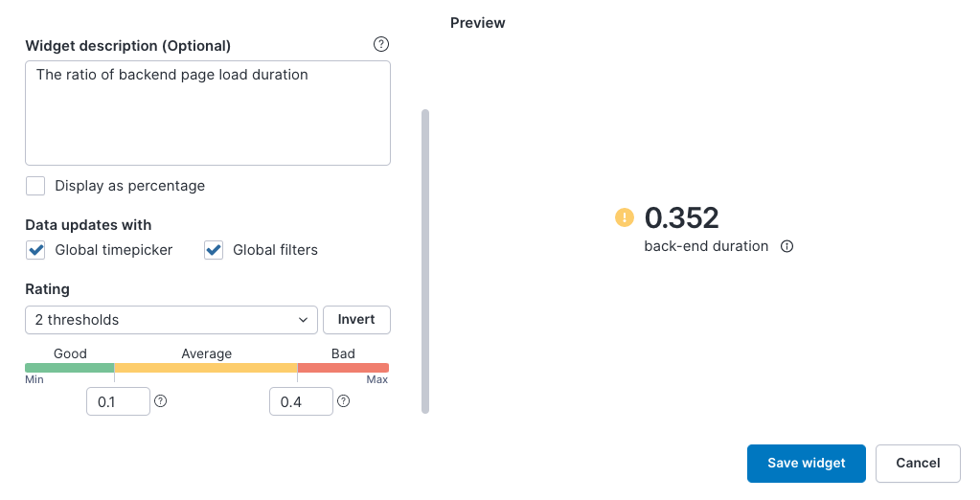980x500 pixels.
Task: Open the 2 thresholds rating dropdown
Action: coord(171,320)
